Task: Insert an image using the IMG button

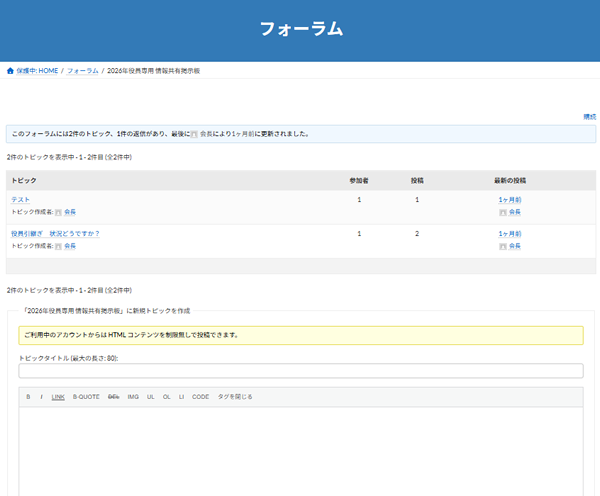Action: point(133,397)
